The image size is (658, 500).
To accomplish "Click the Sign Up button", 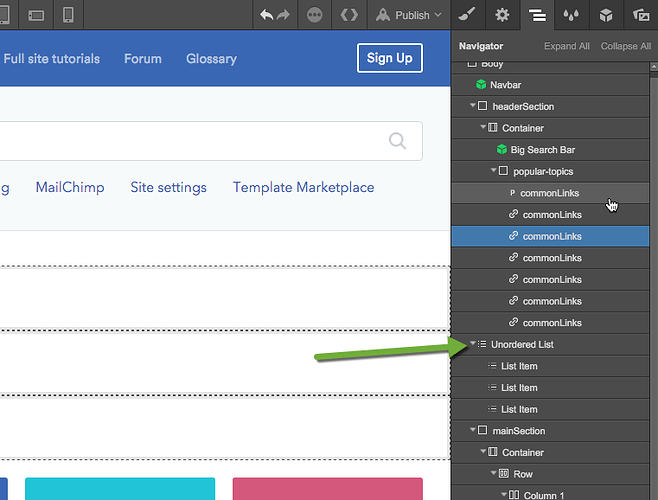I will (x=389, y=58).
